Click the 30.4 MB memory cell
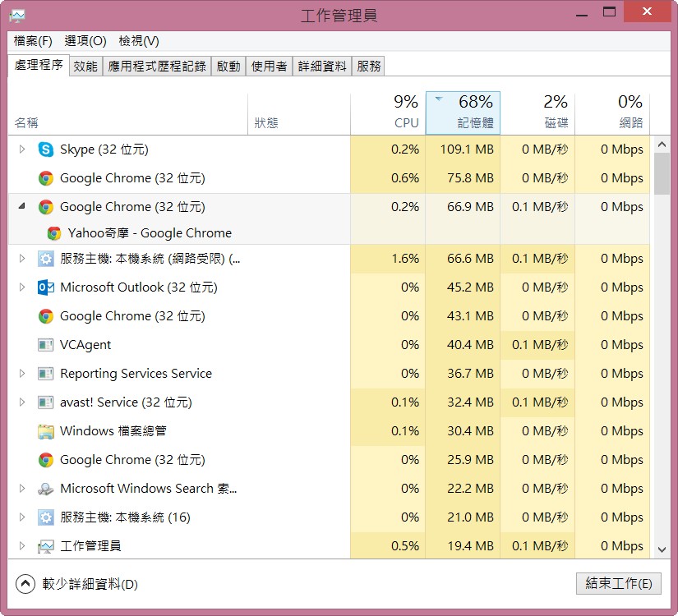The image size is (678, 616). click(464, 431)
